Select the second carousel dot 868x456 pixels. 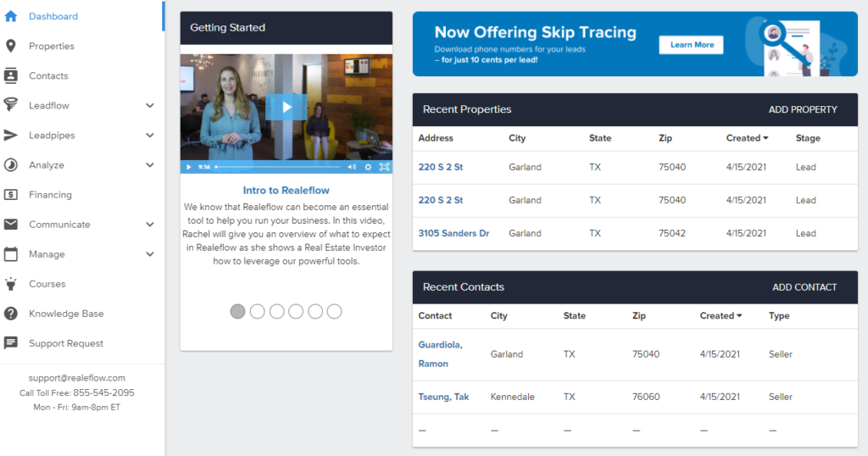tap(257, 312)
